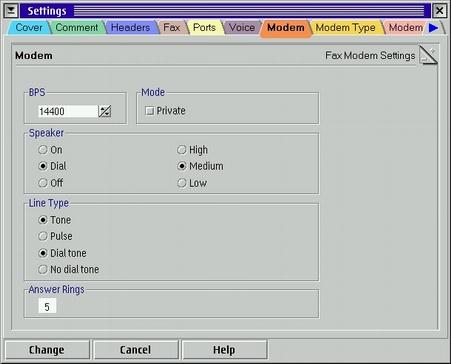Select No dial tone option

coord(43,269)
